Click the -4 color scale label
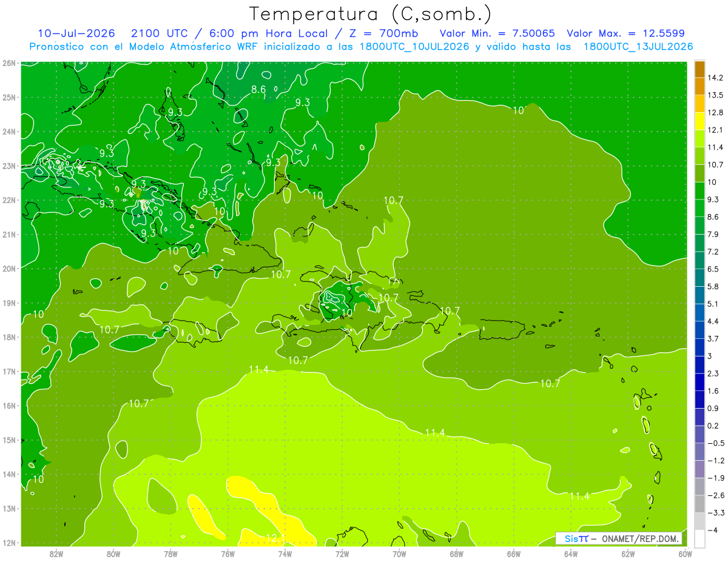 [712, 530]
